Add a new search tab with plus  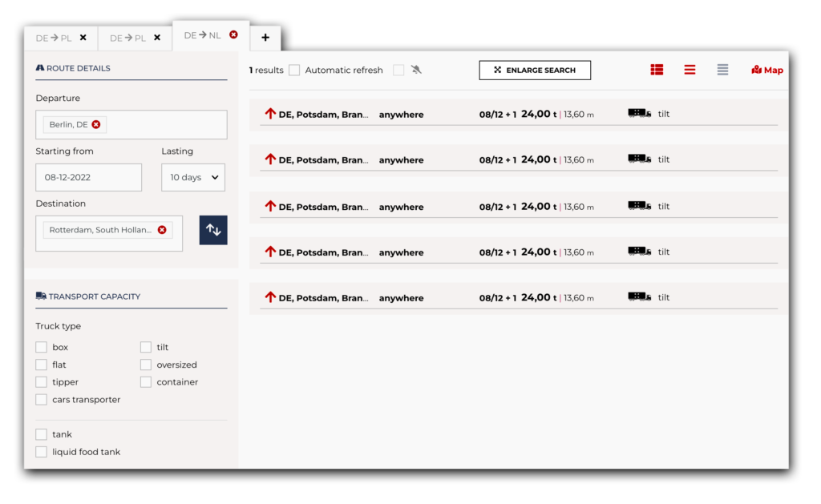(x=265, y=38)
